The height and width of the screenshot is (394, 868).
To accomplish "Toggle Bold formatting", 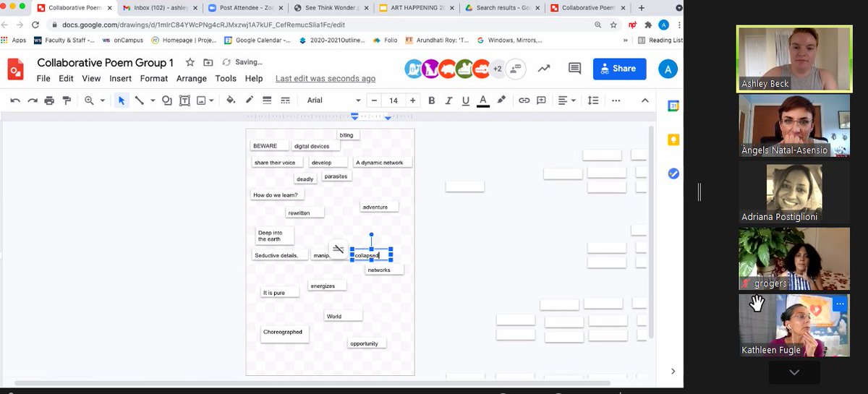I will click(x=432, y=100).
